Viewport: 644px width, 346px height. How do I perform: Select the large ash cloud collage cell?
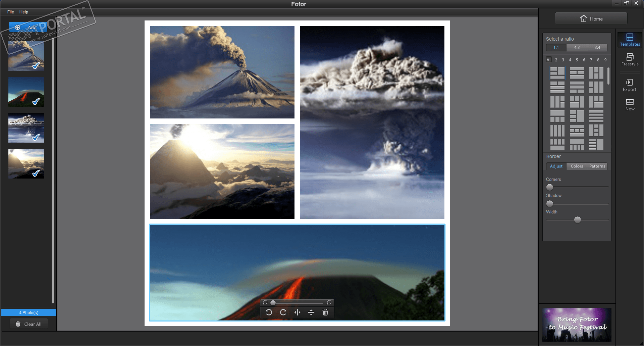pos(372,122)
